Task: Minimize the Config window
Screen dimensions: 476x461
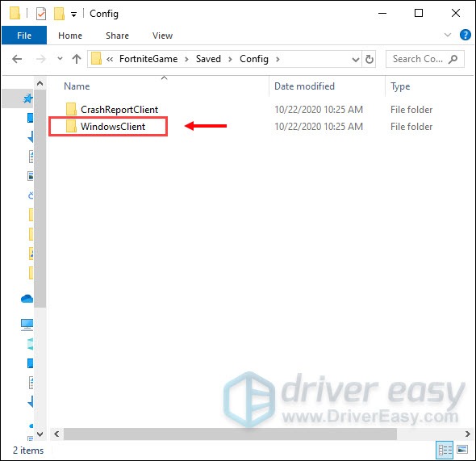Action: pyautogui.click(x=382, y=14)
